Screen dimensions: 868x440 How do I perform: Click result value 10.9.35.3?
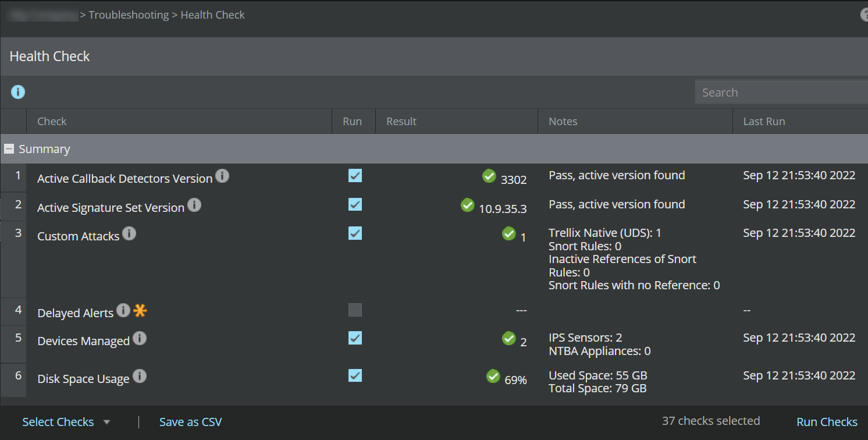point(503,208)
